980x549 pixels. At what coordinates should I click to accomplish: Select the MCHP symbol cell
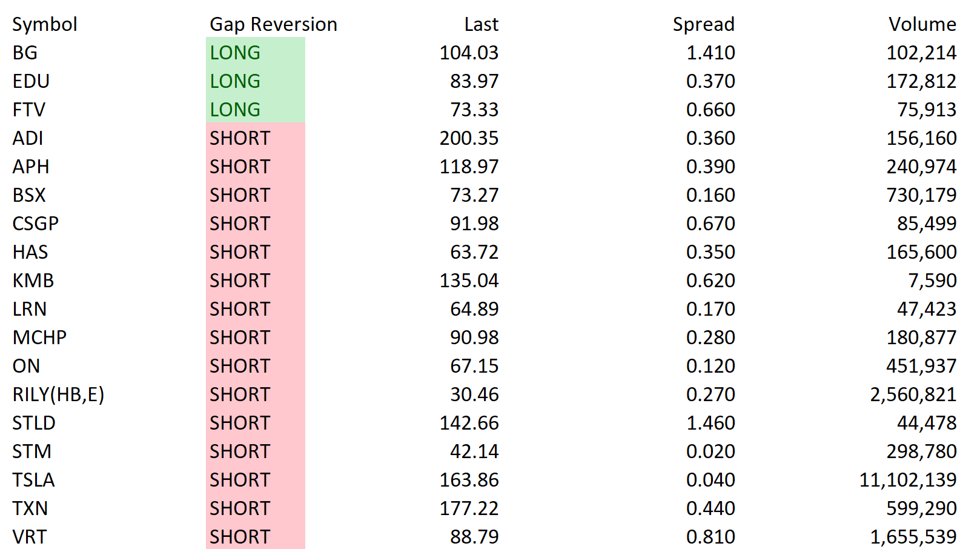click(40, 338)
